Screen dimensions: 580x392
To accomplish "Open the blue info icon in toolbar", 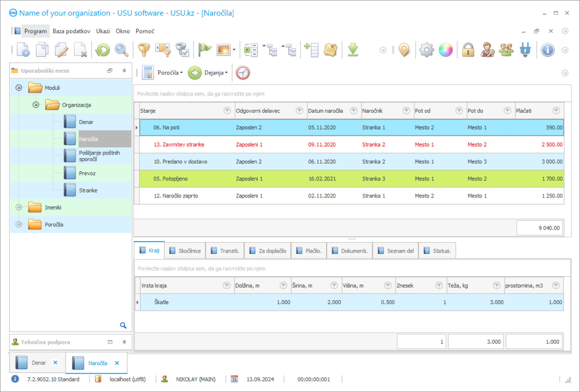I will click(548, 50).
